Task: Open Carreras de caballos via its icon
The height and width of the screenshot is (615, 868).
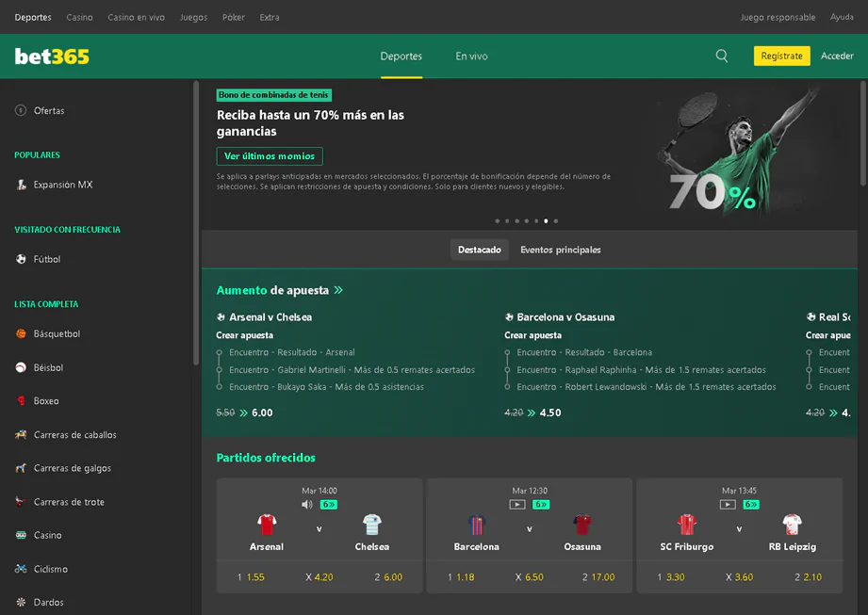Action: (x=21, y=434)
